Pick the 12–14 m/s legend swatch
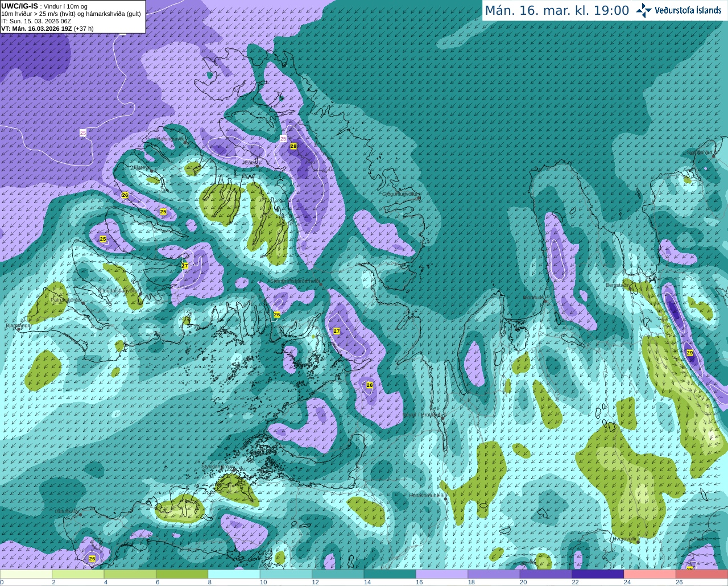 [x=338, y=574]
